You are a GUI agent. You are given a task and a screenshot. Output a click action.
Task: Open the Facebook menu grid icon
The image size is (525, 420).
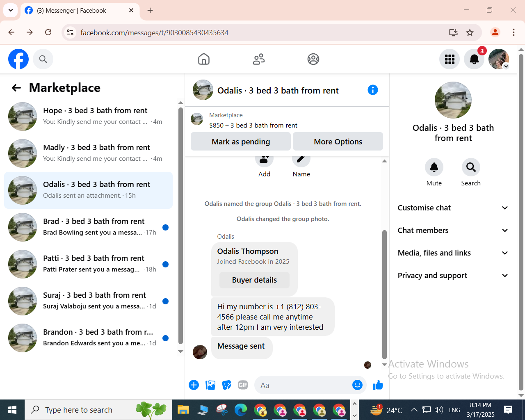(450, 59)
